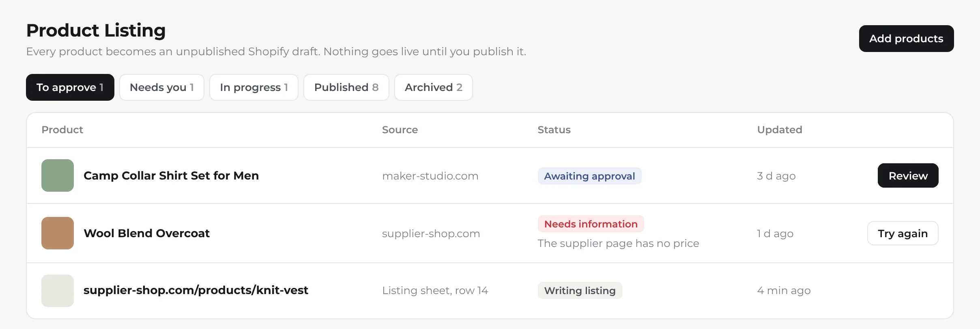Viewport: 980px width, 329px height.
Task: Select the blank knit-vest product thumbnail
Action: click(x=58, y=291)
